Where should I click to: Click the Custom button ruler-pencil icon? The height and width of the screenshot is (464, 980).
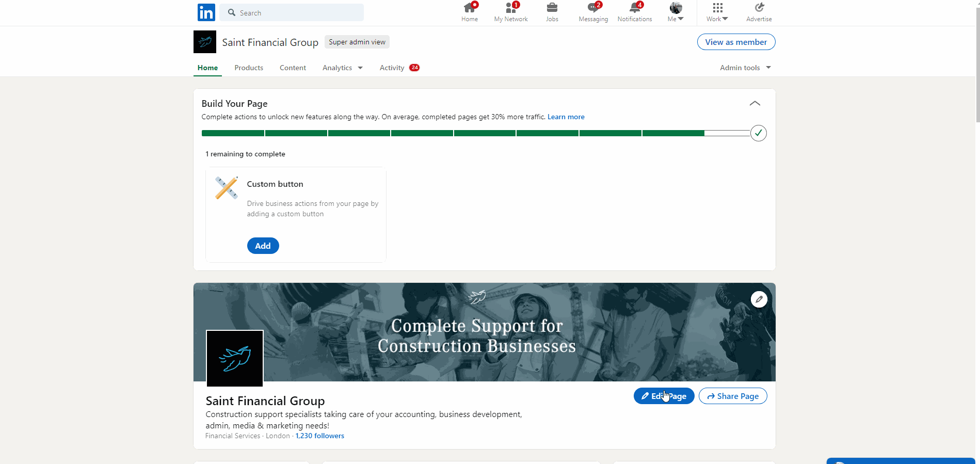pyautogui.click(x=227, y=188)
